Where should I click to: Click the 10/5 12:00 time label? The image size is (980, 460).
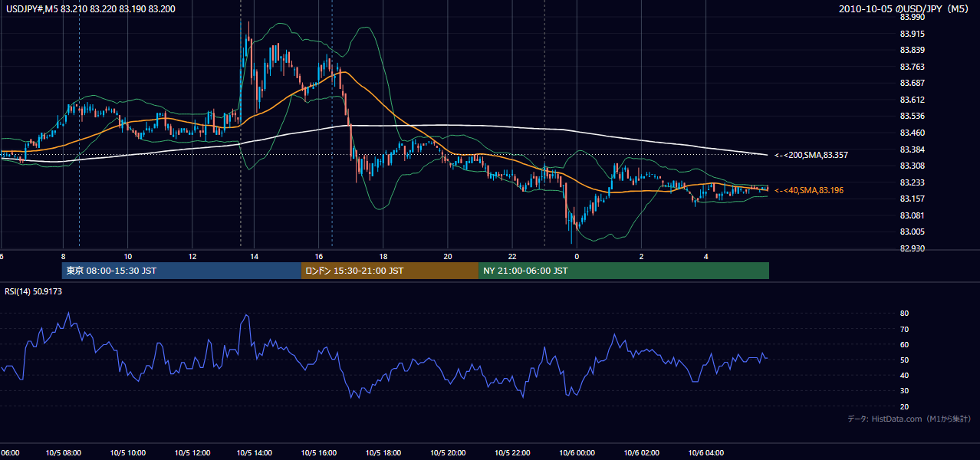192,452
